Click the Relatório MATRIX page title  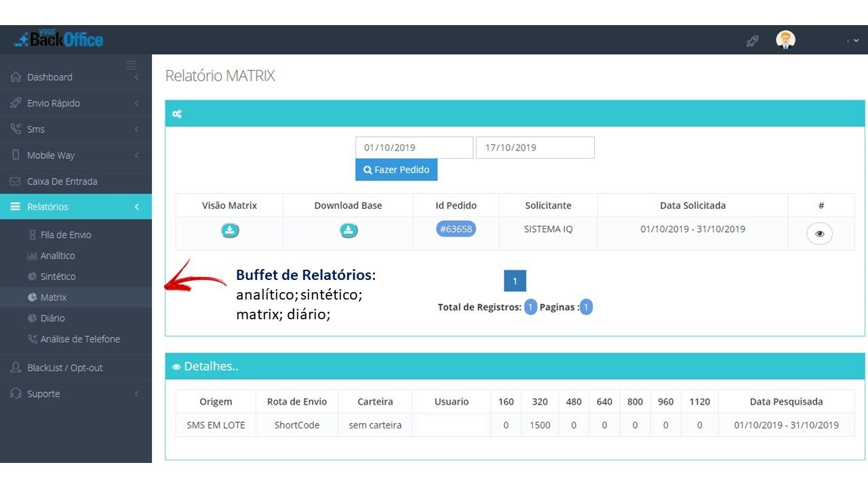point(220,75)
